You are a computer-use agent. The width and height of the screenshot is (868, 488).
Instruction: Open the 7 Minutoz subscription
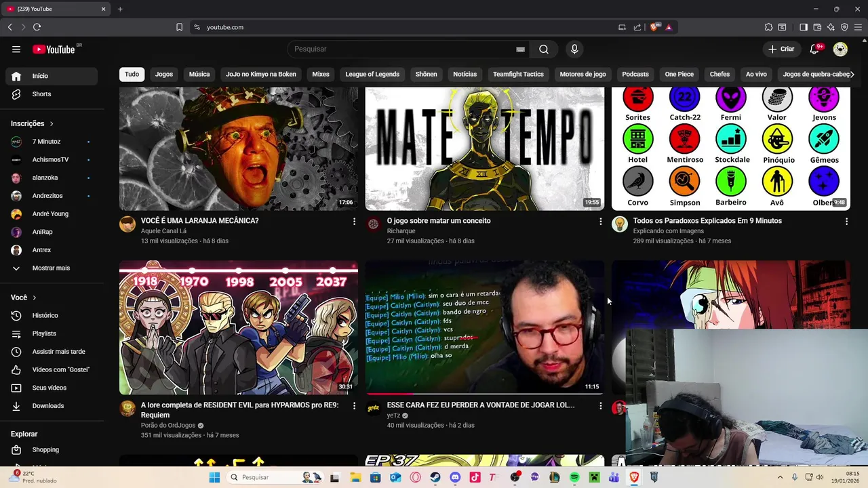point(52,142)
